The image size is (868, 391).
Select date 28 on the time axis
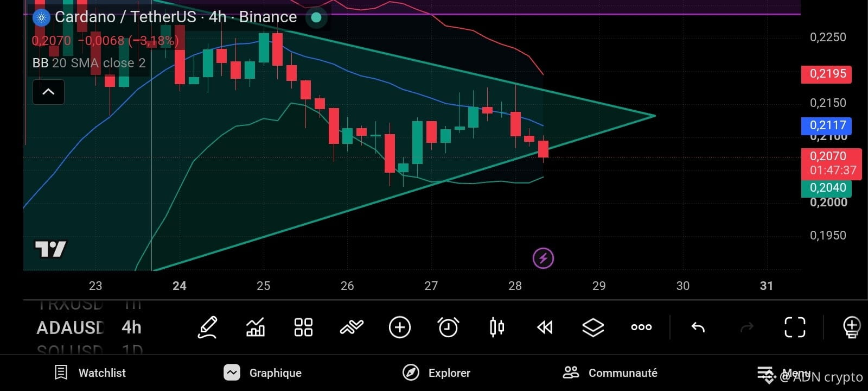pos(515,286)
